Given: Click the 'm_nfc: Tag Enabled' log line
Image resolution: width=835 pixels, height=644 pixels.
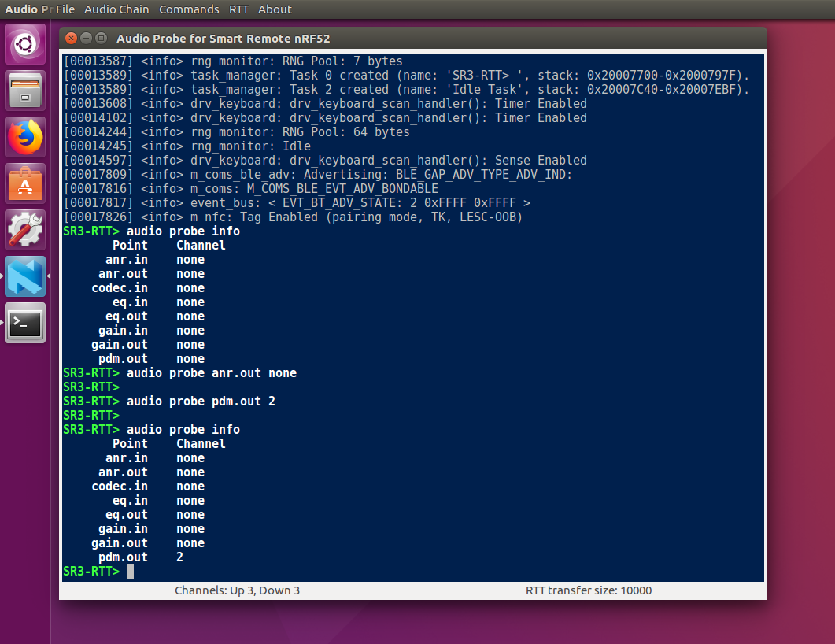Looking at the screenshot, I should [293, 217].
